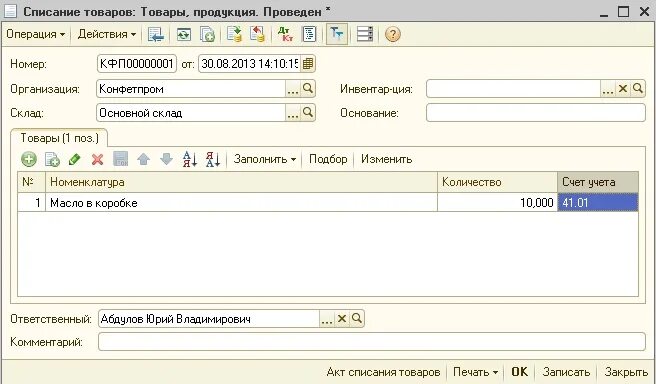Select the Товары (1 поз.) tab
This screenshot has width=656, height=384.
pos(59,138)
